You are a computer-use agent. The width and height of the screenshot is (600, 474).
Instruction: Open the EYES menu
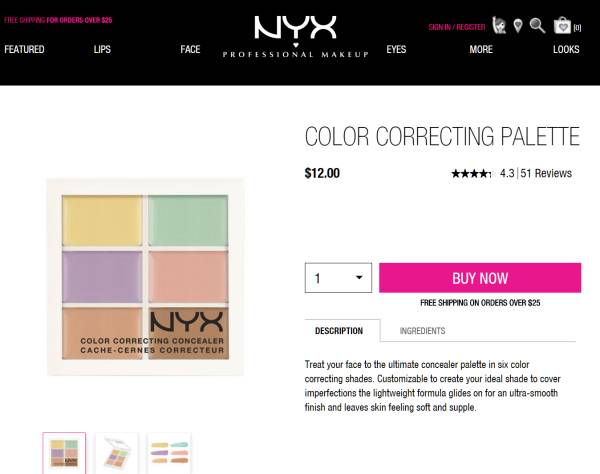(x=396, y=49)
